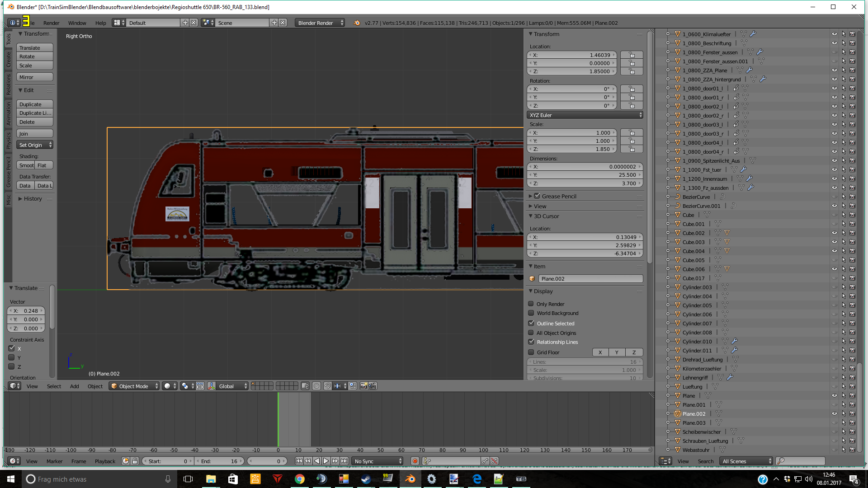Click the Duplicate button
Image resolution: width=868 pixels, height=488 pixels.
pyautogui.click(x=35, y=104)
